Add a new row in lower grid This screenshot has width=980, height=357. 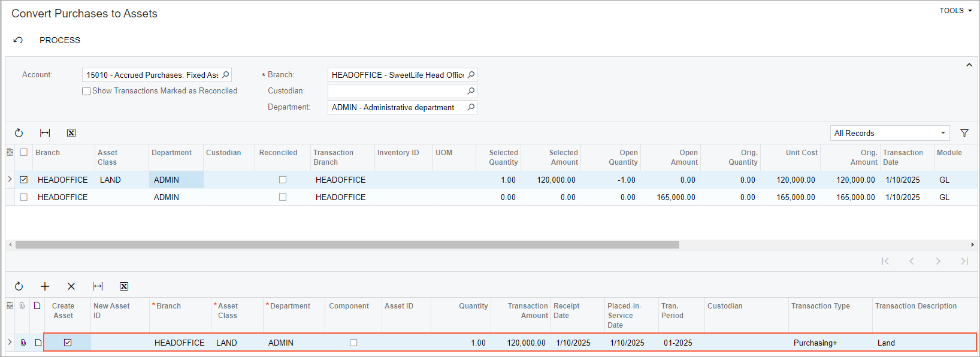[45, 286]
